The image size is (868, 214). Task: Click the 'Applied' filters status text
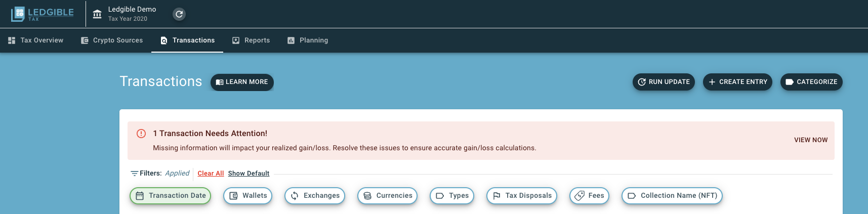click(177, 174)
